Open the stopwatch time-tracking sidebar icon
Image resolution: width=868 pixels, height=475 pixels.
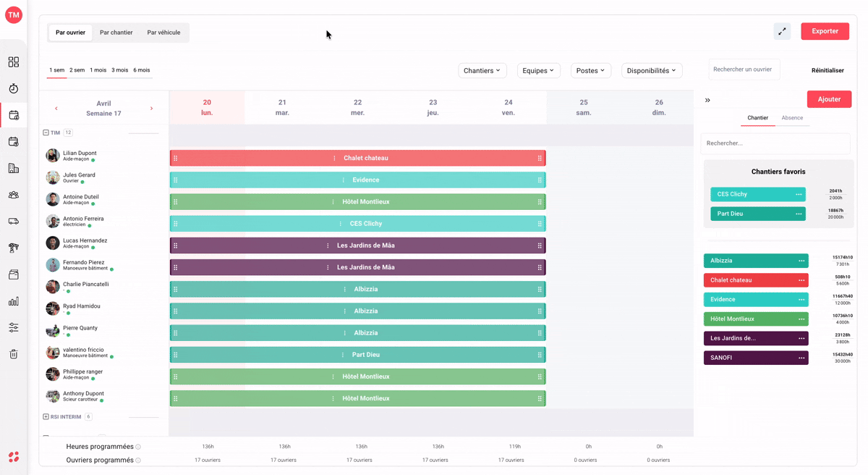14,88
